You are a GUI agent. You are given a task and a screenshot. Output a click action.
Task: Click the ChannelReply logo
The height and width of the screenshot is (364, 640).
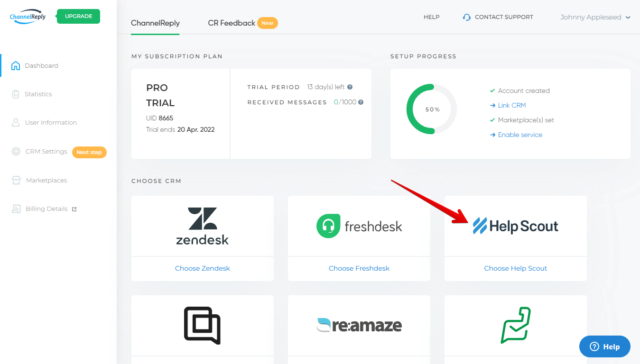point(28,17)
